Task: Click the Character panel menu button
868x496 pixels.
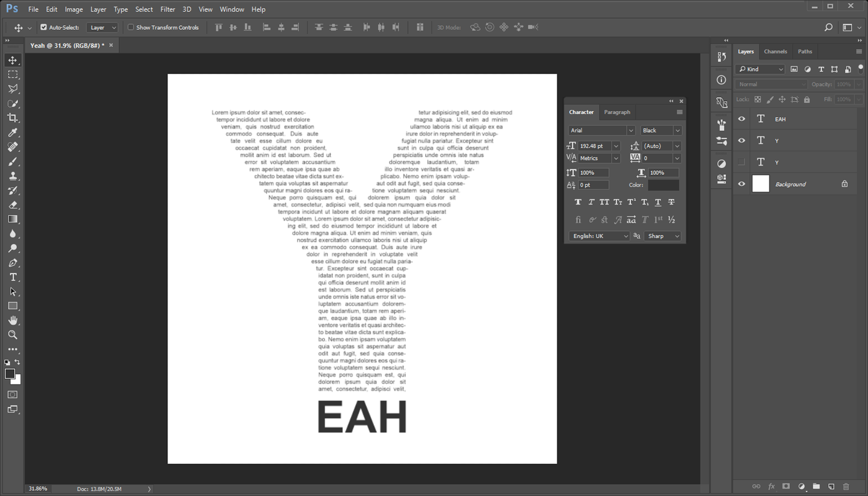Action: tap(680, 112)
